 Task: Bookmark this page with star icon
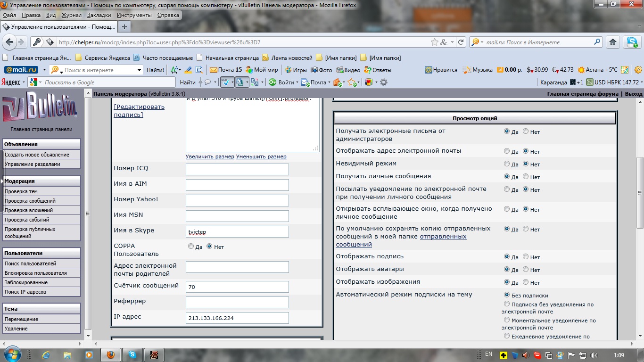point(434,42)
